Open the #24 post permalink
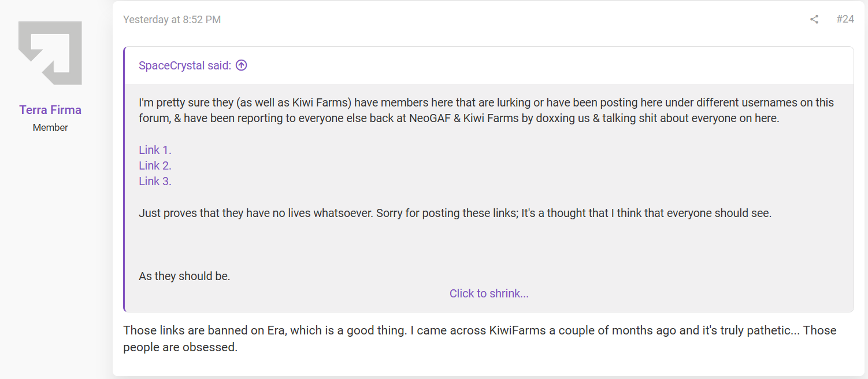 click(x=845, y=20)
